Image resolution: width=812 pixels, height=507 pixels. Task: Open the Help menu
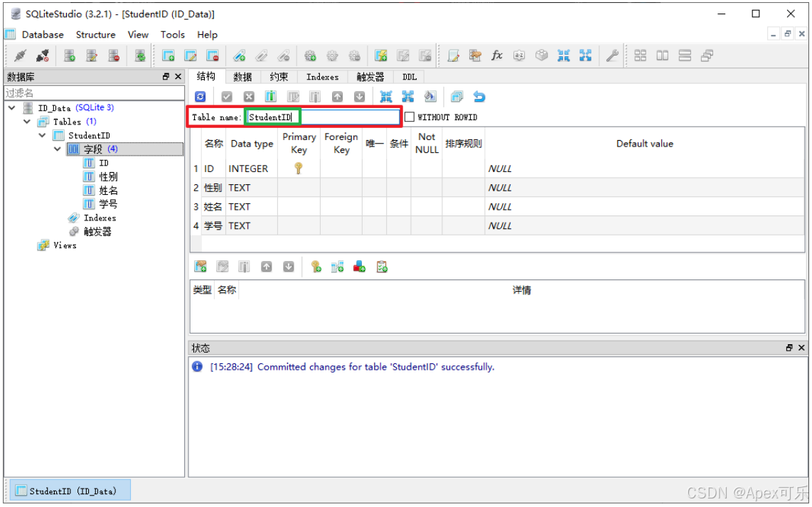click(x=207, y=35)
